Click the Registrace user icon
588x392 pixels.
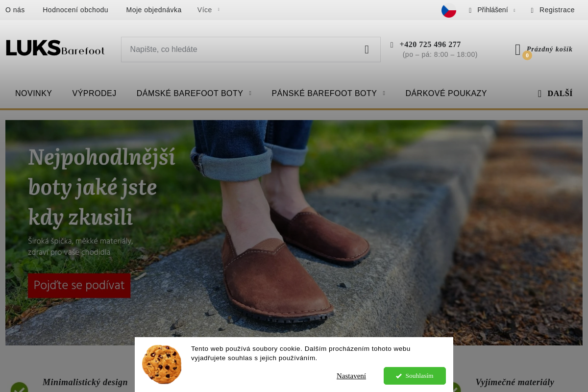pos(532,10)
